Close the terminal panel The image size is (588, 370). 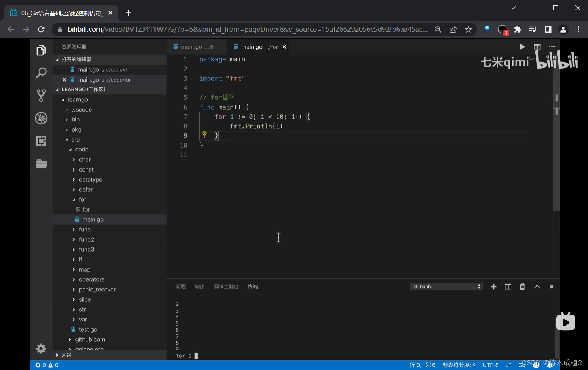point(552,287)
